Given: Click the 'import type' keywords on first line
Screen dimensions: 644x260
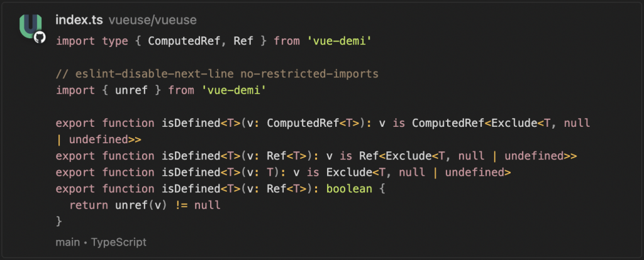Looking at the screenshot, I should (x=92, y=41).
